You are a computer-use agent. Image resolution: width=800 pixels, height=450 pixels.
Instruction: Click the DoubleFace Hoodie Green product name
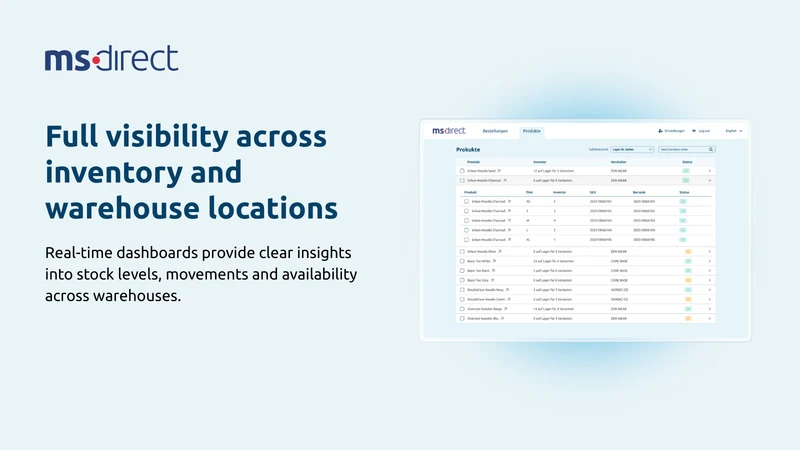(486, 299)
